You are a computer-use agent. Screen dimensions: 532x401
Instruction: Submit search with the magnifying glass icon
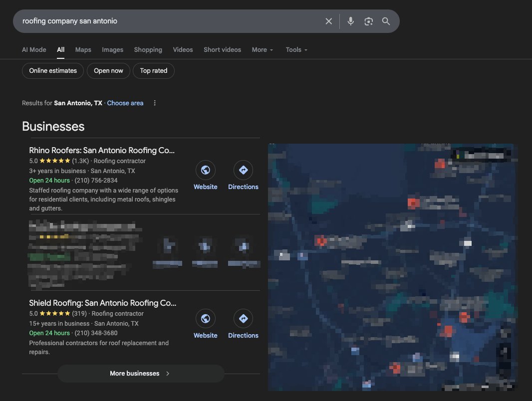386,21
